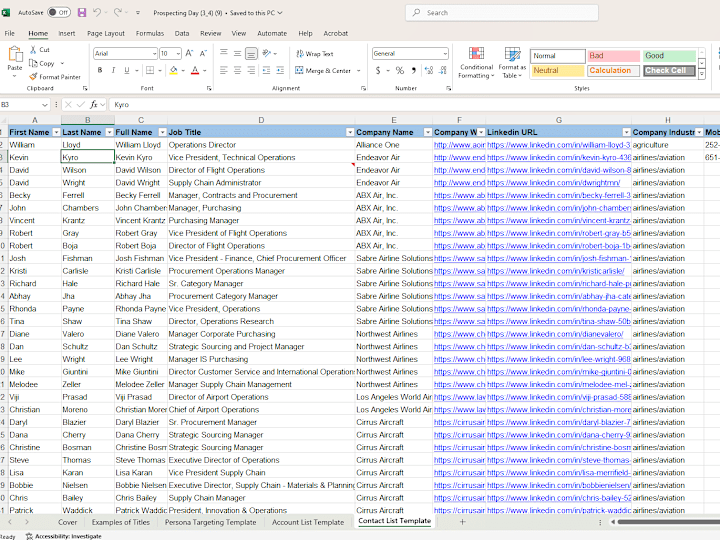Image resolution: width=720 pixels, height=540 pixels.
Task: Decrease font size with smaller A
Action: [x=203, y=54]
